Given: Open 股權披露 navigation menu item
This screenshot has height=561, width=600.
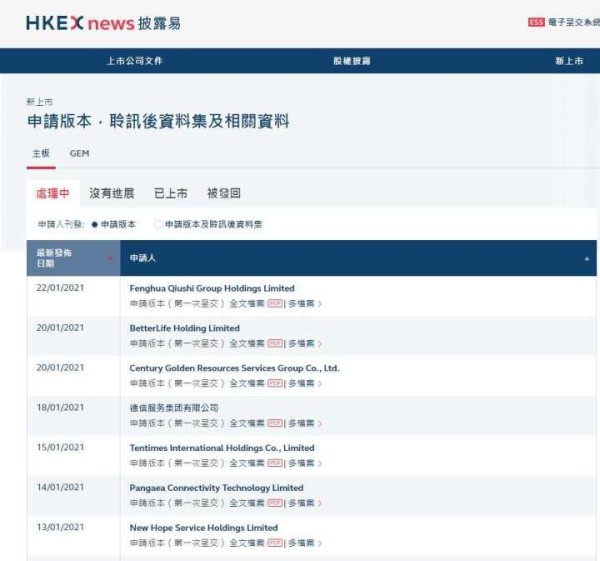Looking at the screenshot, I should [x=351, y=61].
